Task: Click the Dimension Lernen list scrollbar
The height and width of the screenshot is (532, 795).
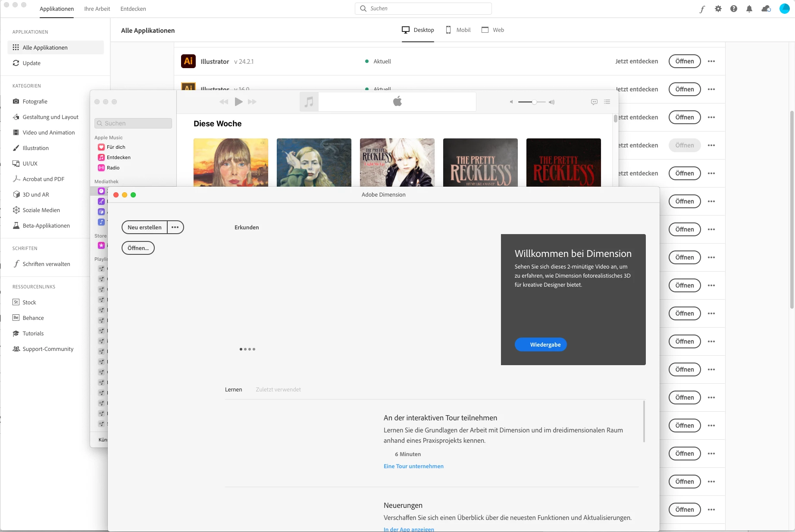Action: (644, 422)
